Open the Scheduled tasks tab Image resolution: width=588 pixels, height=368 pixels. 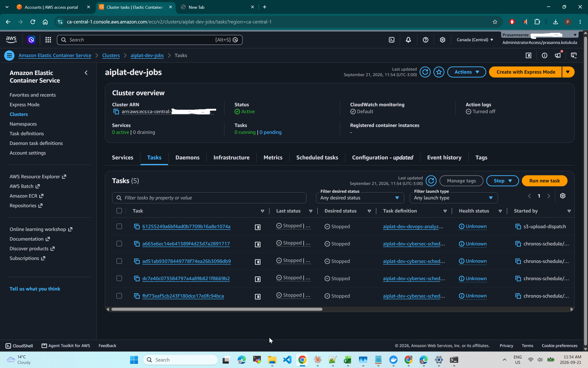317,158
